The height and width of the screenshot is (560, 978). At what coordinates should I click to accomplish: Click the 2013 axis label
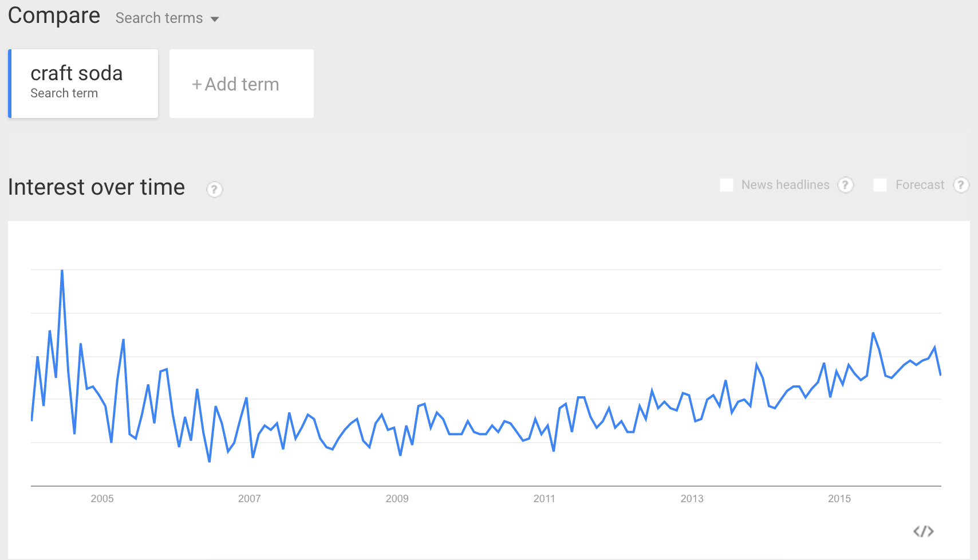(x=692, y=499)
